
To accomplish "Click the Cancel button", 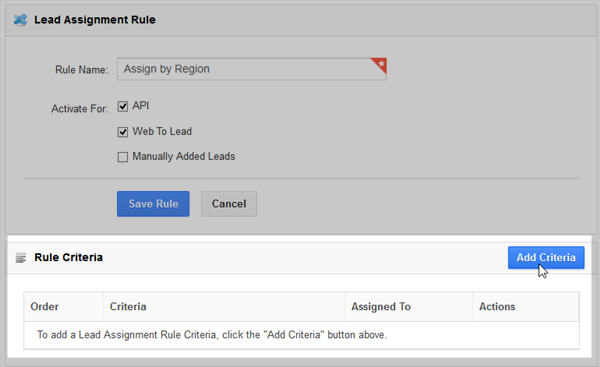I will coord(229,204).
